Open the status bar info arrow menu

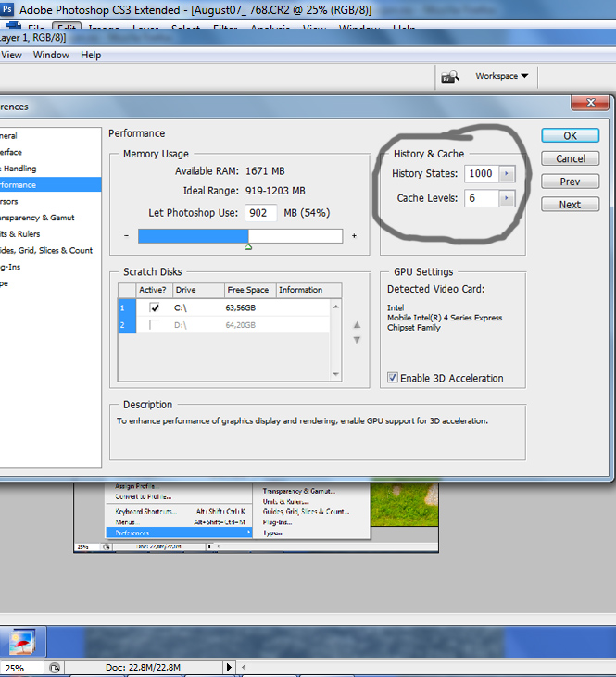pos(229,667)
